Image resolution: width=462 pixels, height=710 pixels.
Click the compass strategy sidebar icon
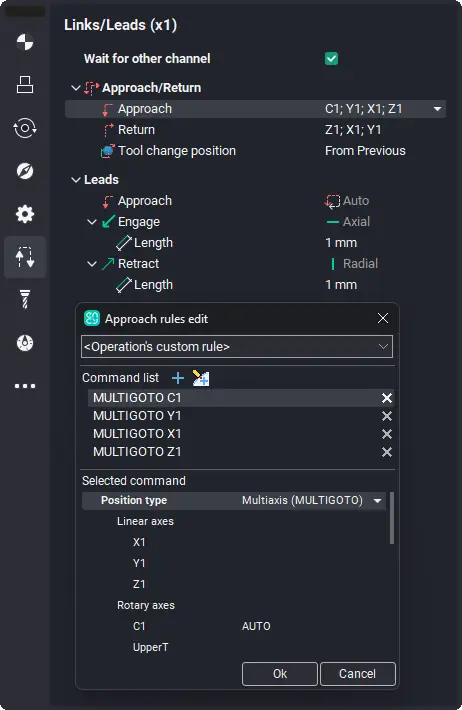[x=25, y=171]
